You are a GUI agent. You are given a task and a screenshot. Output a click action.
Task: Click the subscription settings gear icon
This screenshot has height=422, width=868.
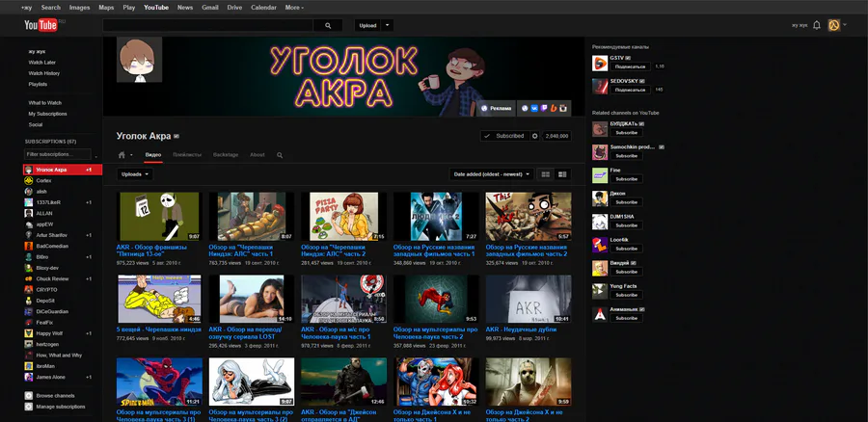point(534,136)
